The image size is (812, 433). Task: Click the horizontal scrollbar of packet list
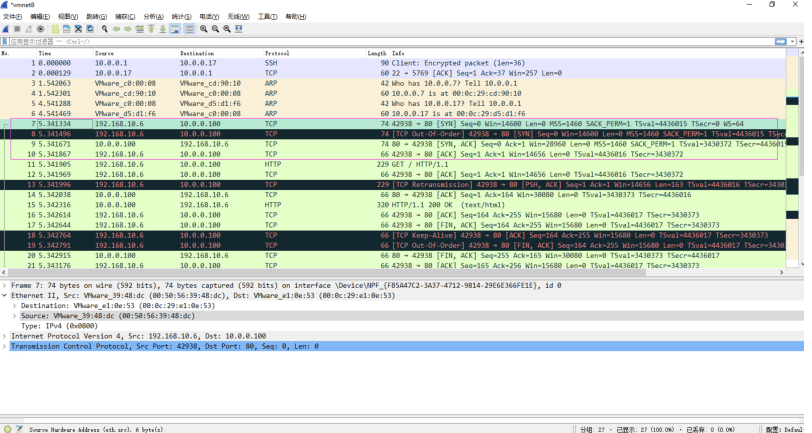coord(393,272)
